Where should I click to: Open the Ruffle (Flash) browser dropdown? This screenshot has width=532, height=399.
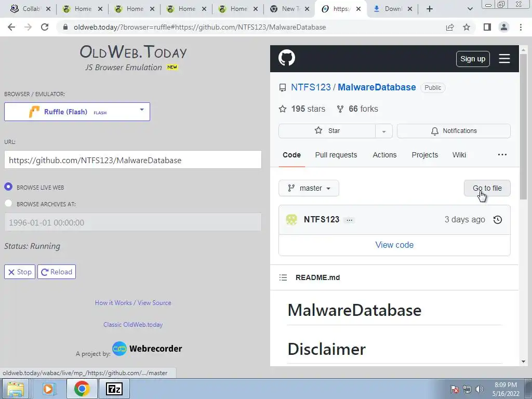(77, 112)
